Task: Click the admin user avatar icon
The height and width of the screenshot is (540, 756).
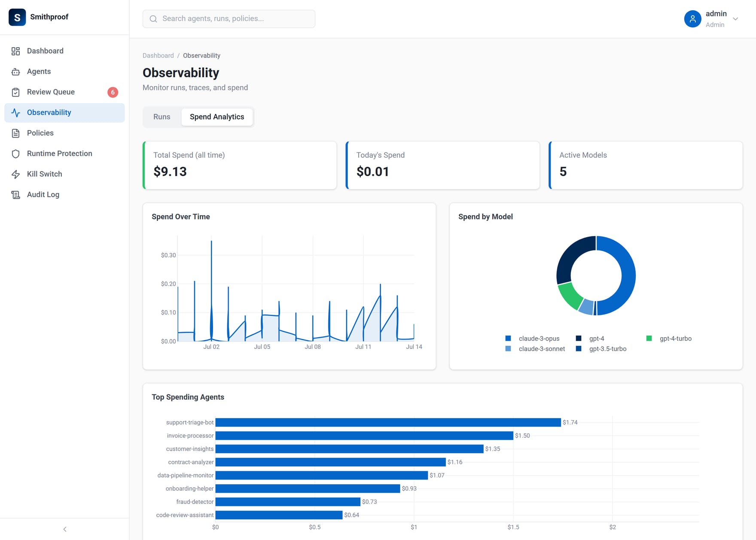Action: [x=692, y=19]
